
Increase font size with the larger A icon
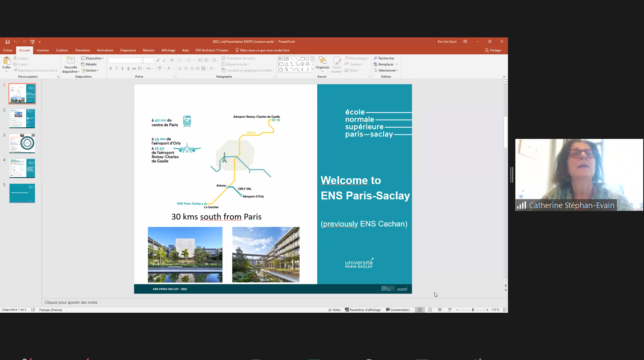coord(158,60)
